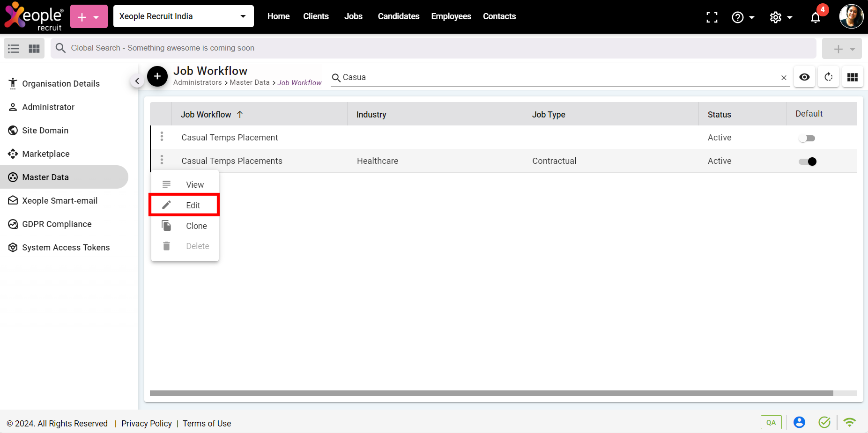Choose View in context menu
The width and height of the screenshot is (868, 433).
(185, 184)
